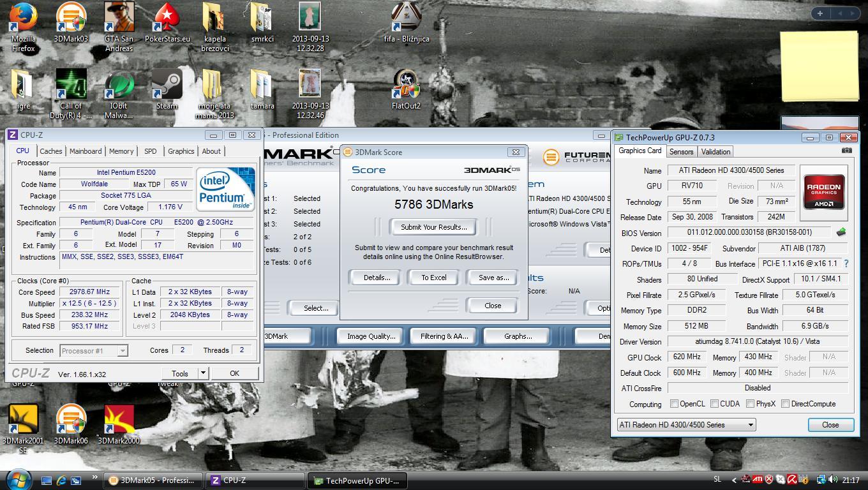The width and height of the screenshot is (868, 490).
Task: Launch the 3DMark03 desktop icon
Action: point(71,22)
